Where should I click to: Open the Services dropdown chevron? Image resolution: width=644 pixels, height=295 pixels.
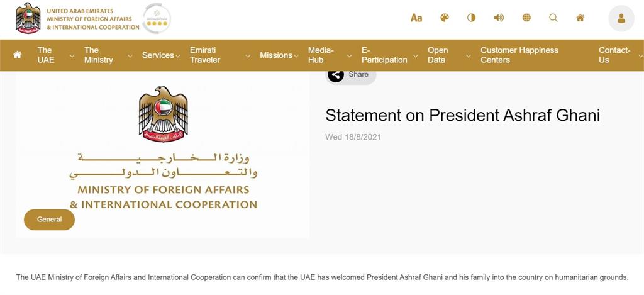pyautogui.click(x=178, y=55)
